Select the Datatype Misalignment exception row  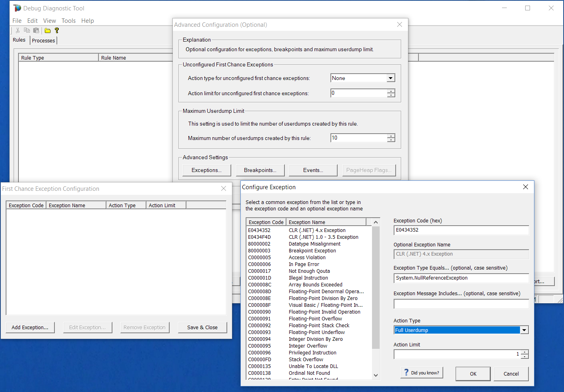point(309,244)
